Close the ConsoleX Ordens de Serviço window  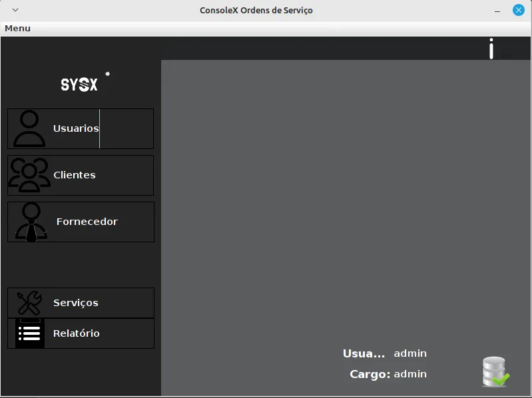tap(518, 10)
